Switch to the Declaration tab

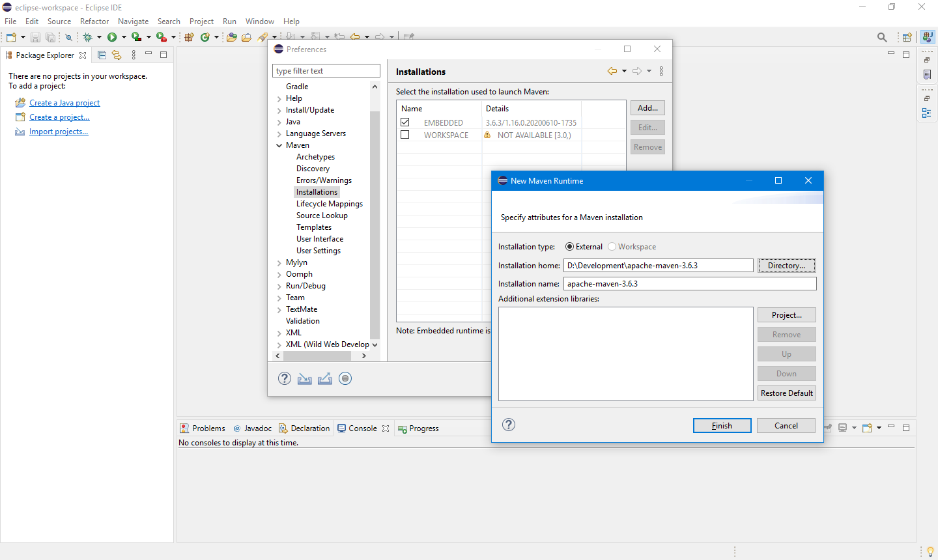pos(304,428)
